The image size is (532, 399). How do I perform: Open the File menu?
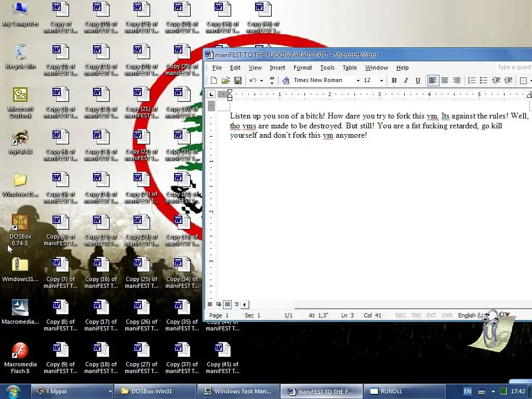click(x=217, y=68)
